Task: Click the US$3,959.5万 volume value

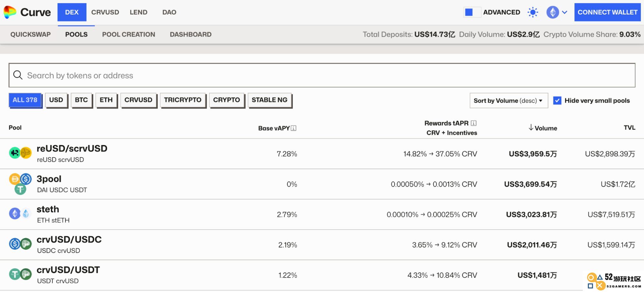Action: pyautogui.click(x=533, y=154)
